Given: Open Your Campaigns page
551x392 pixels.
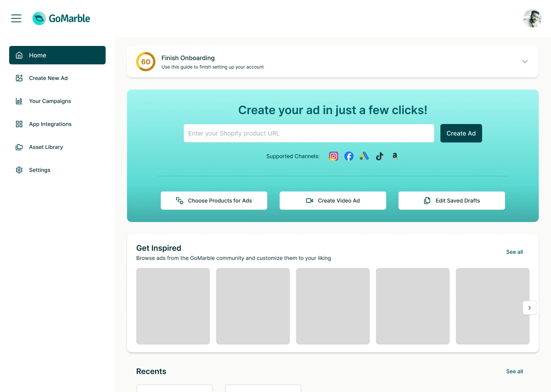Looking at the screenshot, I should (x=57, y=101).
